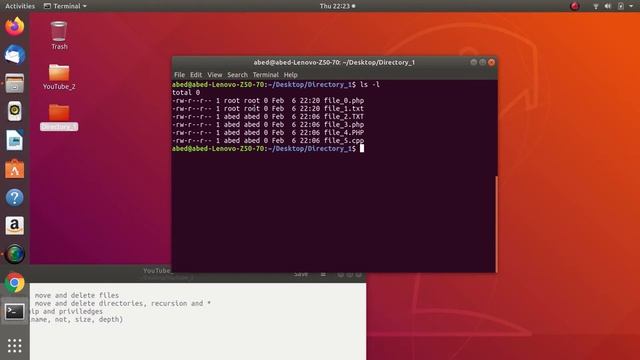
Task: Click Activities in the top bar
Action: [x=20, y=6]
